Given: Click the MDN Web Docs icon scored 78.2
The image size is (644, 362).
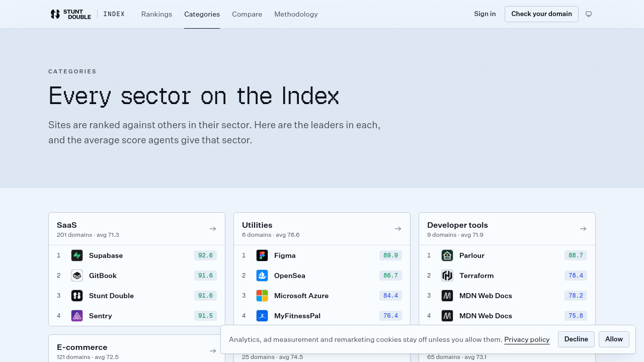Looking at the screenshot, I should point(447,296).
